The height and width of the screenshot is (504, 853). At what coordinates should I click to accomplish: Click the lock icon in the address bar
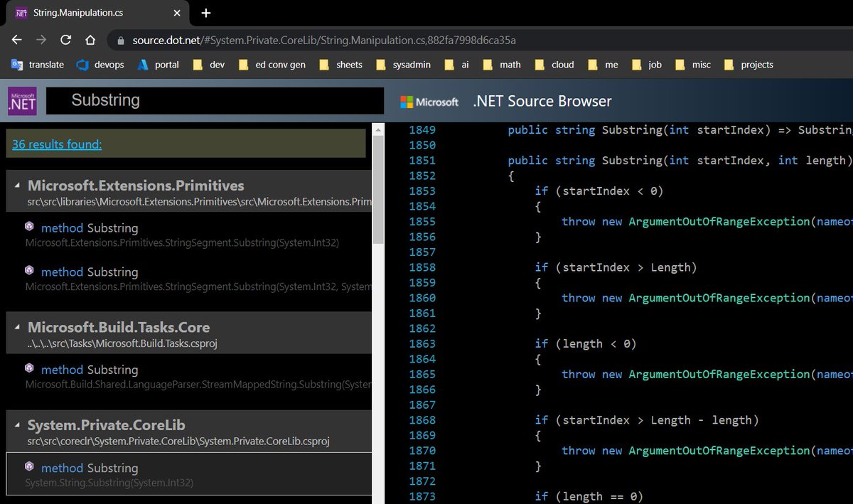click(120, 41)
